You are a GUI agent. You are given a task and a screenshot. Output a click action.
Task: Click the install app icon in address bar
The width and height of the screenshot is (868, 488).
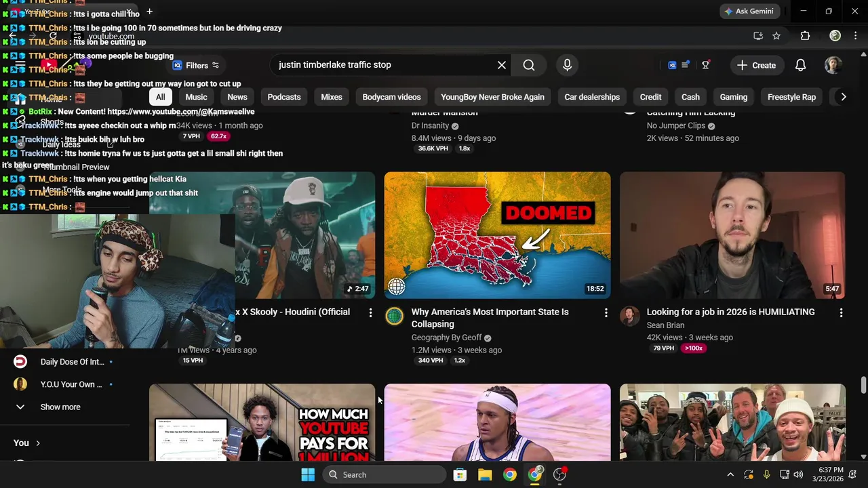tap(758, 36)
